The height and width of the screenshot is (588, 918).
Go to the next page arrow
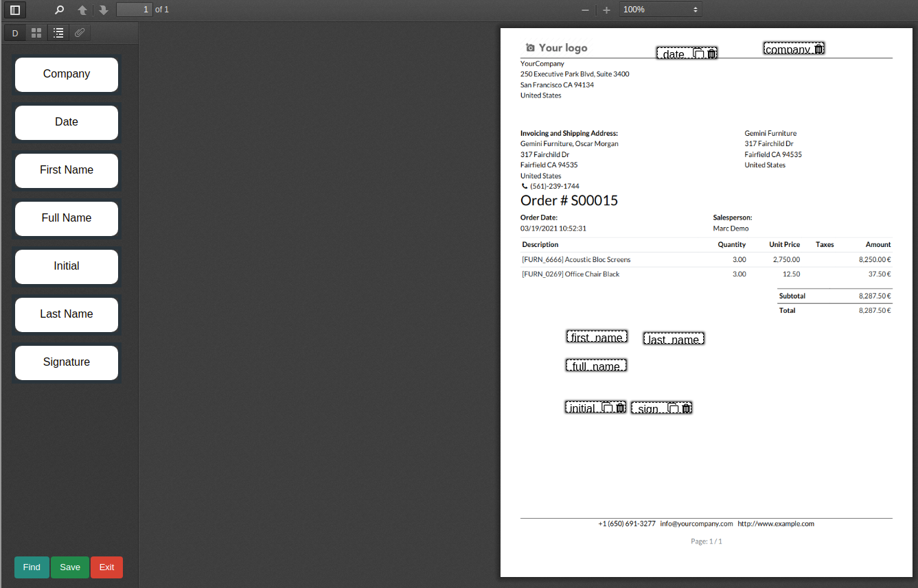pyautogui.click(x=103, y=10)
